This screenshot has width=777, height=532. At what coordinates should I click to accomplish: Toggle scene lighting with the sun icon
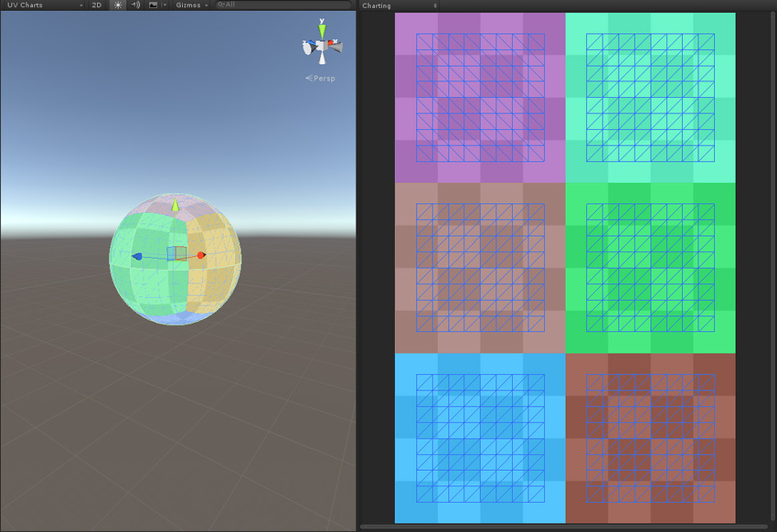(118, 5)
